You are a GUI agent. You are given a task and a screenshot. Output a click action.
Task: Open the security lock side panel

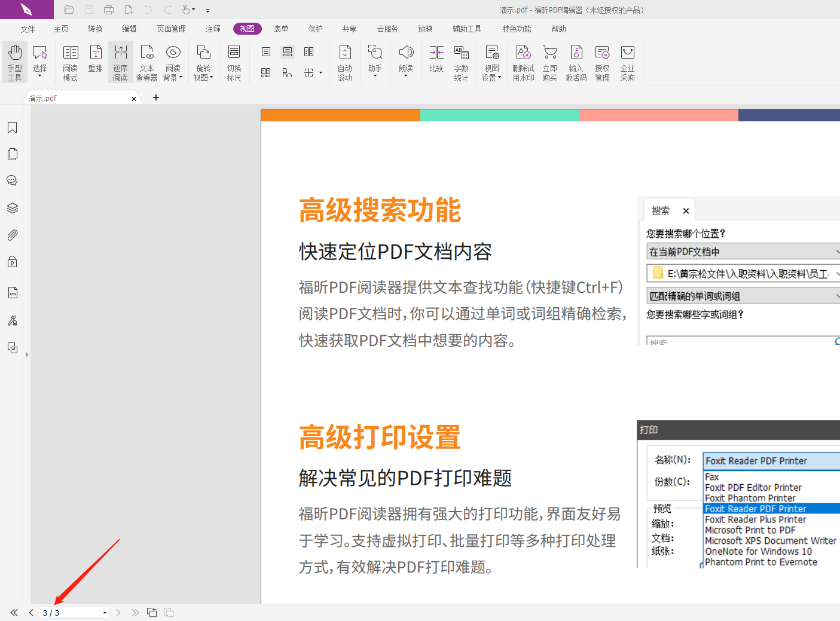[x=12, y=262]
